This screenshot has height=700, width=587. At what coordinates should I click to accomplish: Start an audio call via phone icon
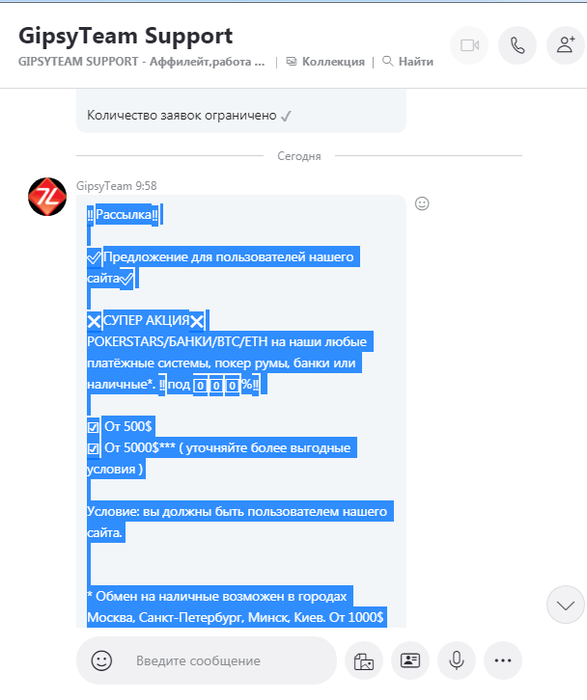coord(517,46)
